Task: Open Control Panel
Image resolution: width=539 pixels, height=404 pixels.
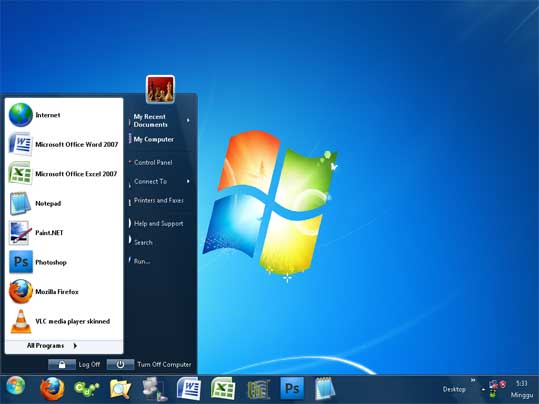Action: click(153, 162)
